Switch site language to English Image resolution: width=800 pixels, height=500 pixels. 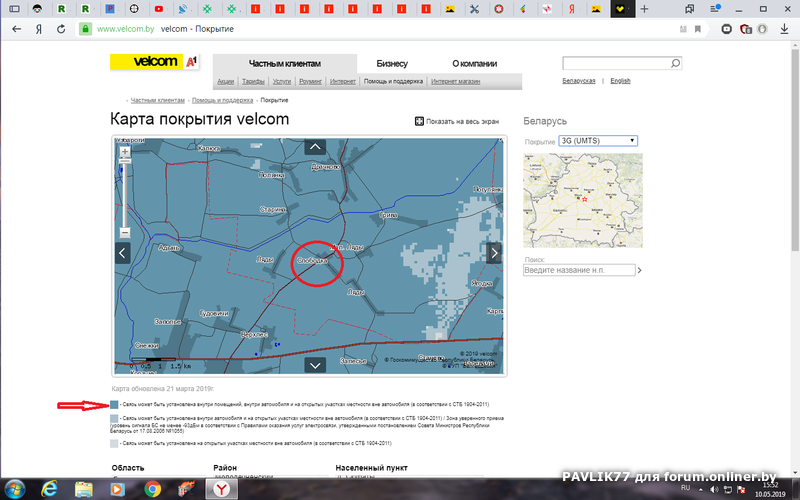pos(620,81)
